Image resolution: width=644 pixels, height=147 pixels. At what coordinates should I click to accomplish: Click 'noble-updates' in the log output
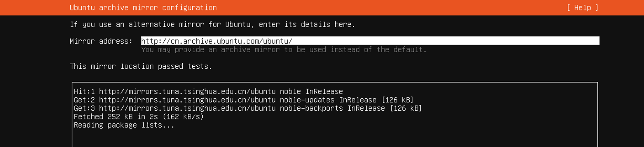point(307,100)
